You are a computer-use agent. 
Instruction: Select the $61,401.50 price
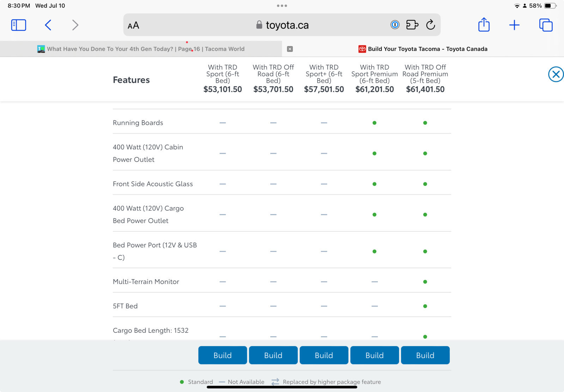point(425,89)
